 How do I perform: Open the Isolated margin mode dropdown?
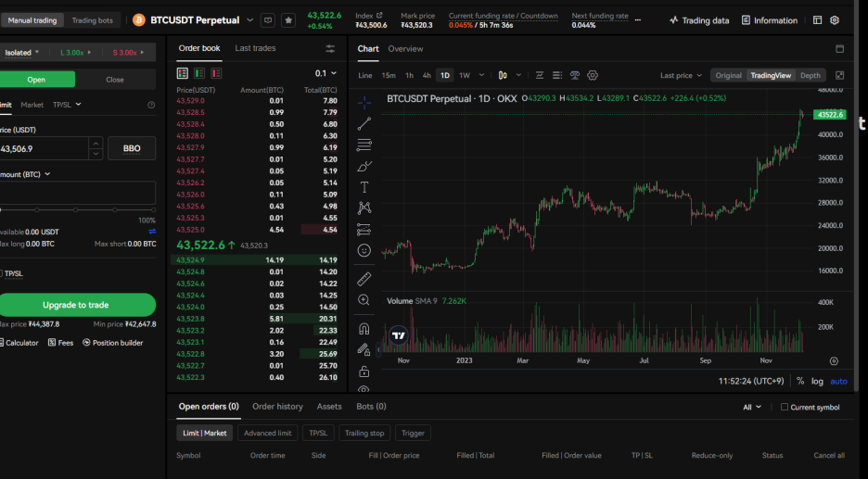point(22,53)
